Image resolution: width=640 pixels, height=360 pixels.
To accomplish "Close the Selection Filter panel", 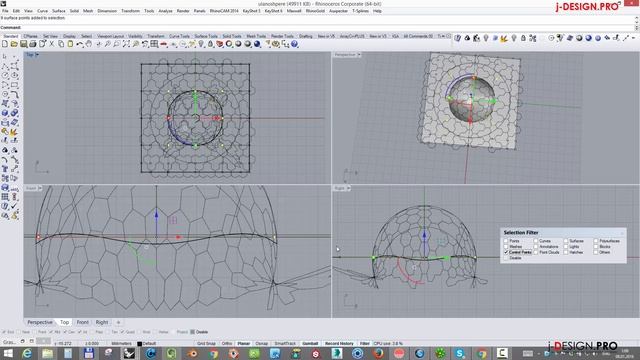I will [622, 233].
